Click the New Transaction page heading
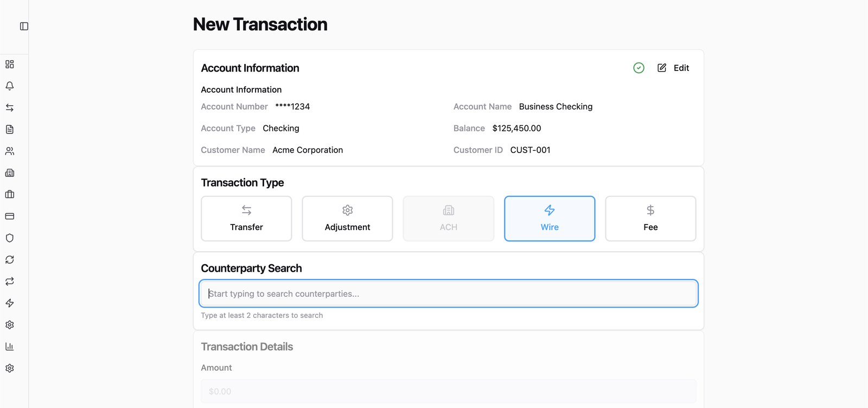Screen dimensions: 868x408 click(x=260, y=24)
